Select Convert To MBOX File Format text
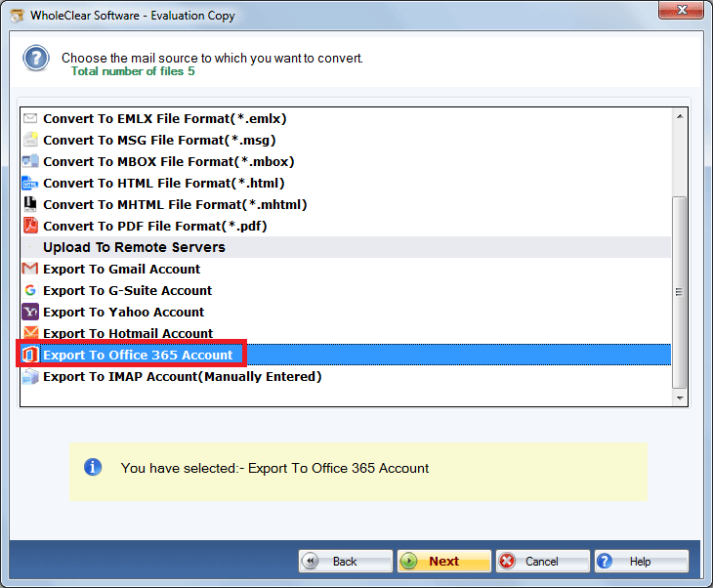Image resolution: width=713 pixels, height=588 pixels. pos(168,161)
